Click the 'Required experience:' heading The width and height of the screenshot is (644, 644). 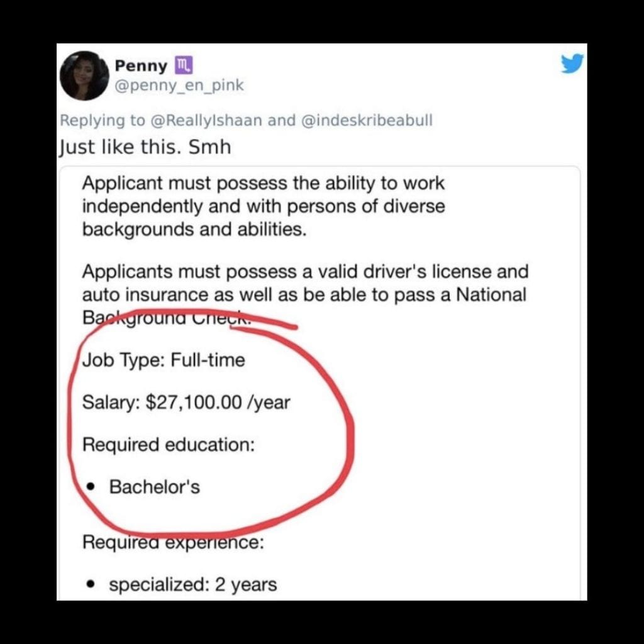point(173,542)
